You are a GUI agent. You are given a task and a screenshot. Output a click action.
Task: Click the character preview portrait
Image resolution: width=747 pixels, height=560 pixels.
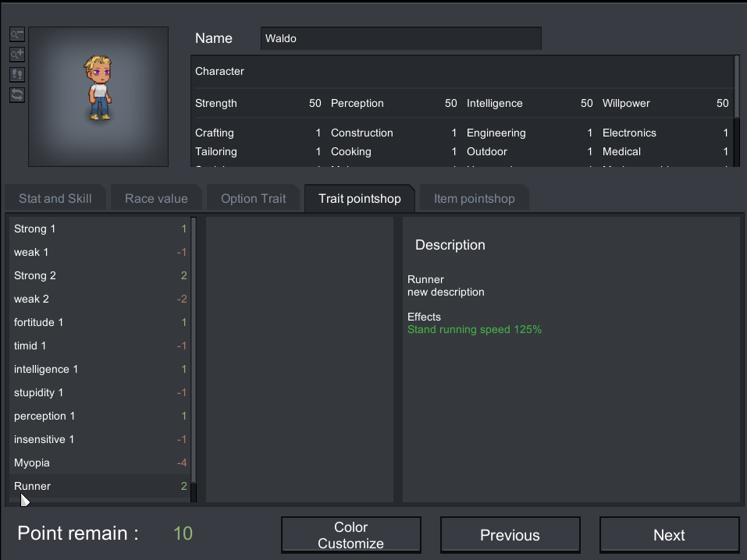tap(98, 97)
